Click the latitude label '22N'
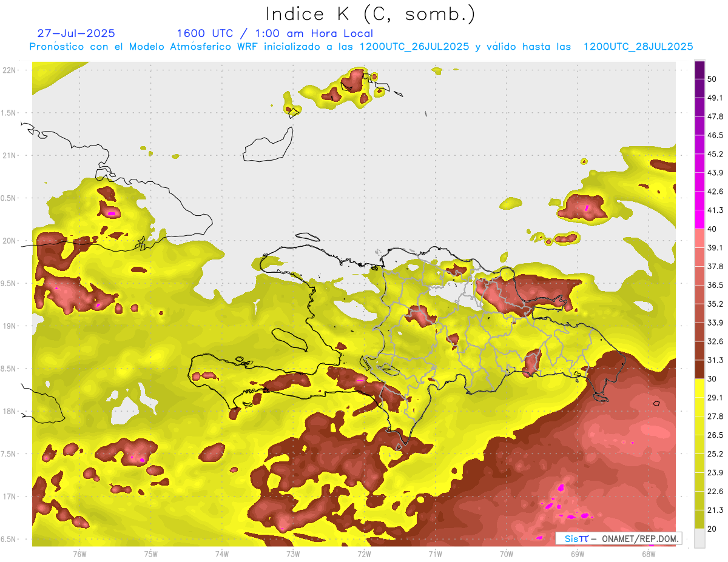 point(9,70)
